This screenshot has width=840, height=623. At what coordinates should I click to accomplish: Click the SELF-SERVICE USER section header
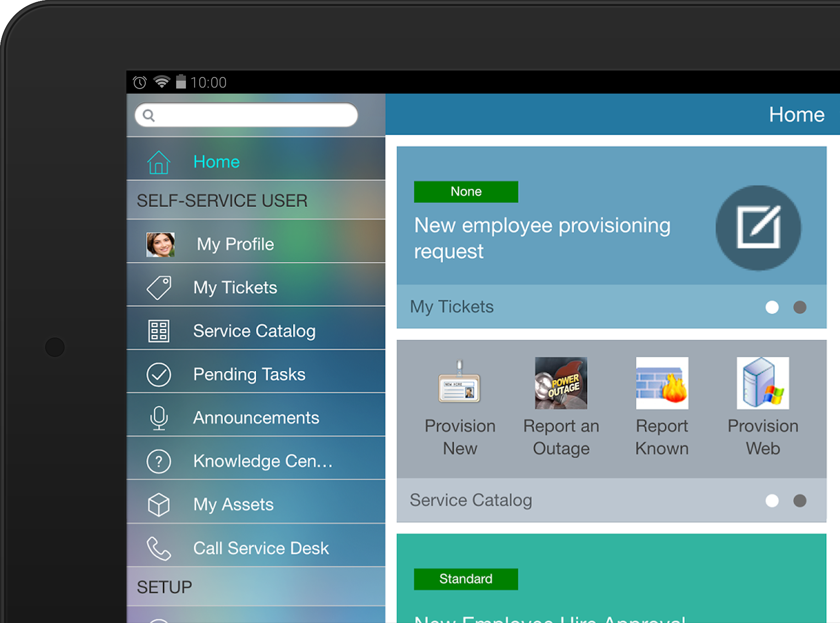(222, 201)
